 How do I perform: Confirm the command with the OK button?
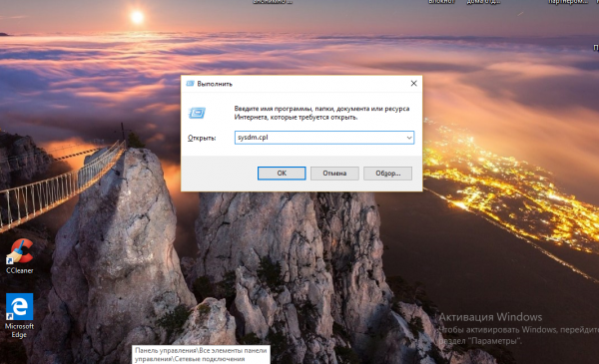click(282, 174)
